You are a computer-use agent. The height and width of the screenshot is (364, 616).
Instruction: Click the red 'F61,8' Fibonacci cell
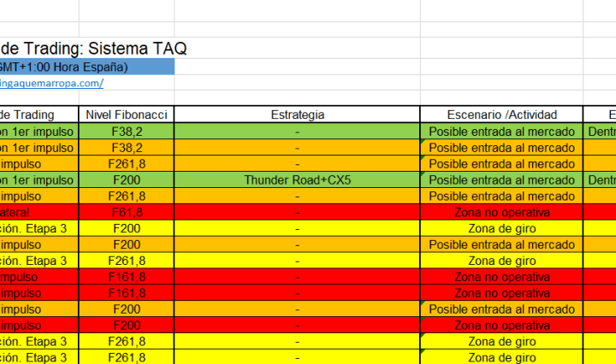(127, 212)
